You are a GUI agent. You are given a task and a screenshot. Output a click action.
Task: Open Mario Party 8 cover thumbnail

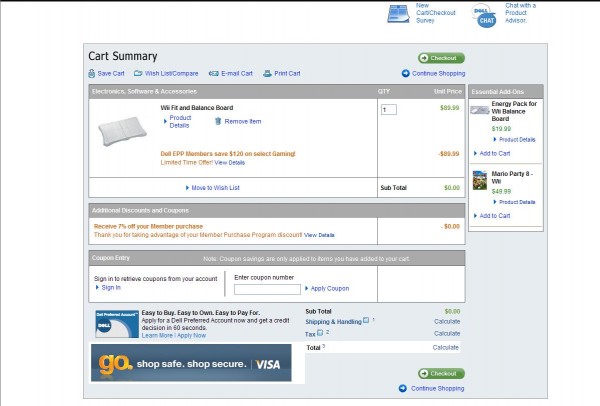[x=480, y=180]
